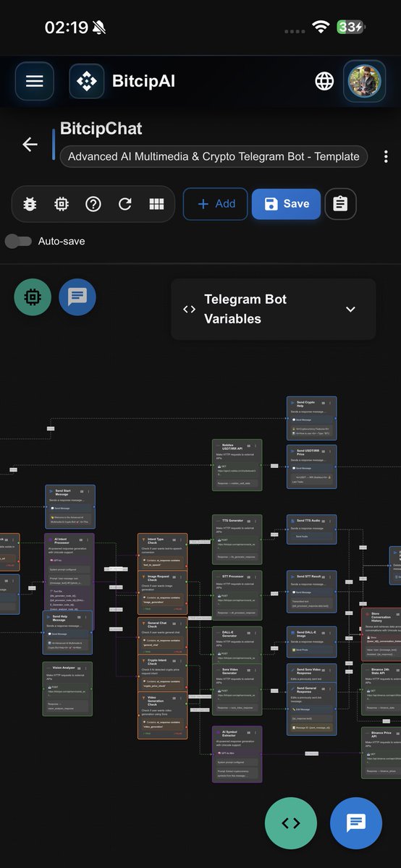Click the refresh icon in toolbar
Image resolution: width=401 pixels, height=868 pixels.
pos(124,204)
